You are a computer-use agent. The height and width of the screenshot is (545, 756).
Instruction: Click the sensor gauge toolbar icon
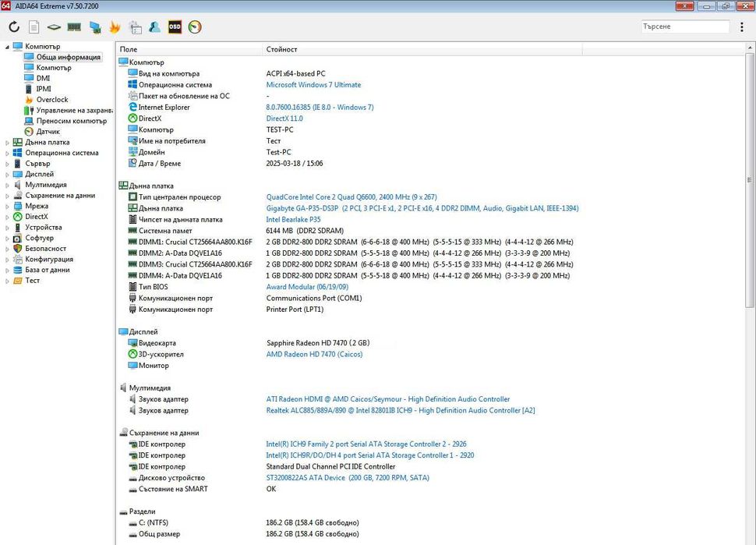(x=195, y=27)
